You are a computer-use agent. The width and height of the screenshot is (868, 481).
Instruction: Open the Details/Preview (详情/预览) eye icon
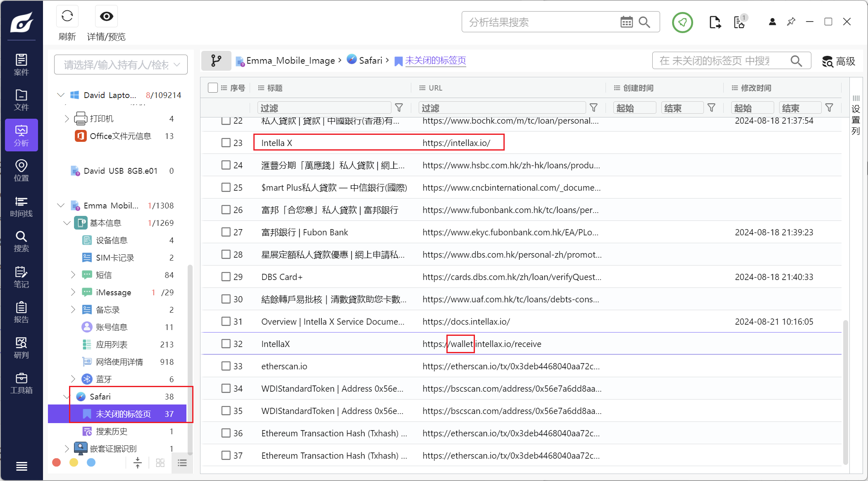point(106,17)
